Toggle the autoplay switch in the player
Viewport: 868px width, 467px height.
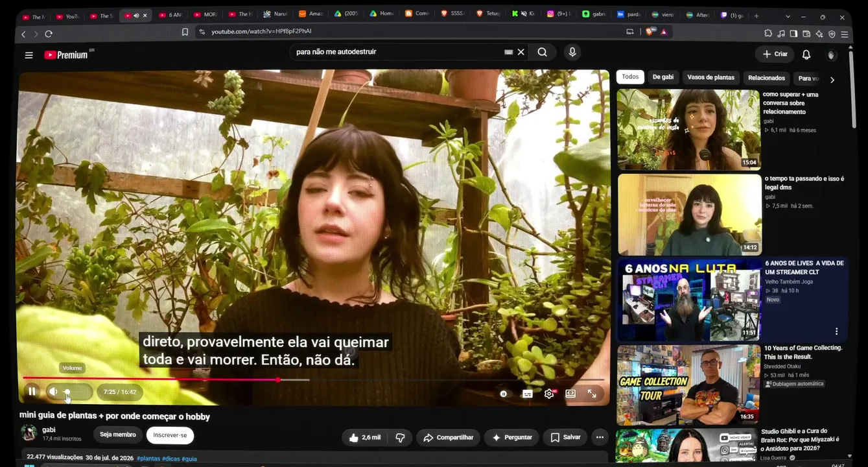[x=504, y=394]
